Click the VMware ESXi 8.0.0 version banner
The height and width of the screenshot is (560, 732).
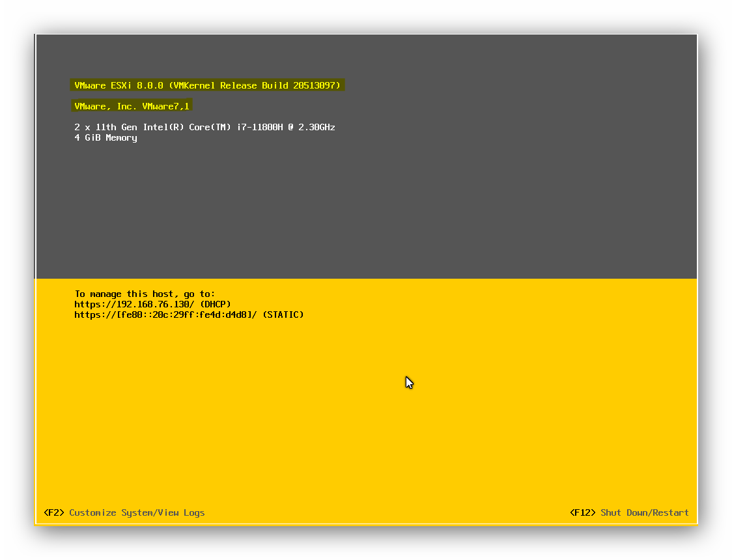coord(207,85)
